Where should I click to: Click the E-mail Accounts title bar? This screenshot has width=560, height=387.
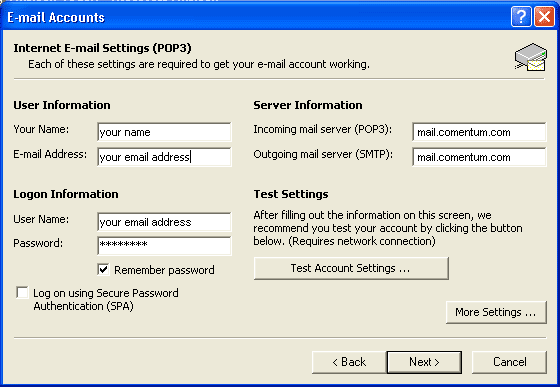(250, 17)
